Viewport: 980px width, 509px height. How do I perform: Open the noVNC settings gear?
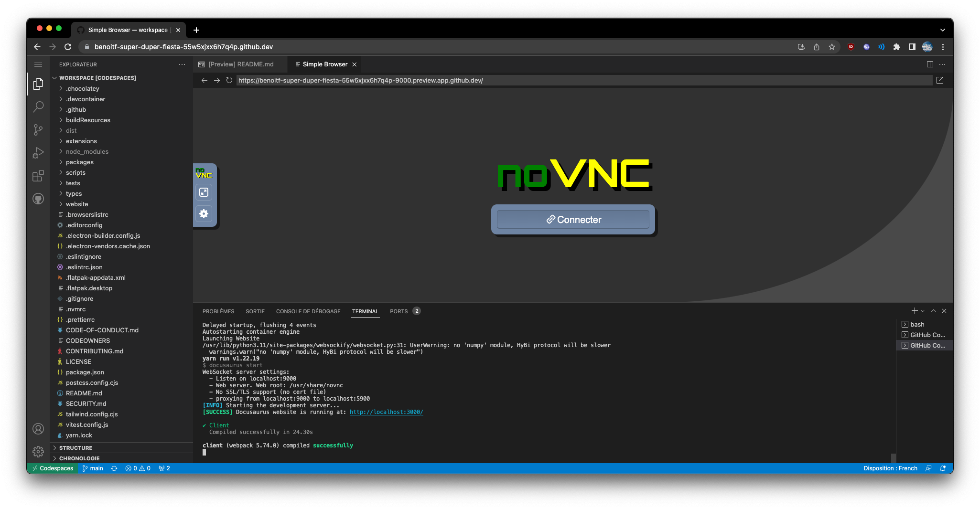(204, 213)
